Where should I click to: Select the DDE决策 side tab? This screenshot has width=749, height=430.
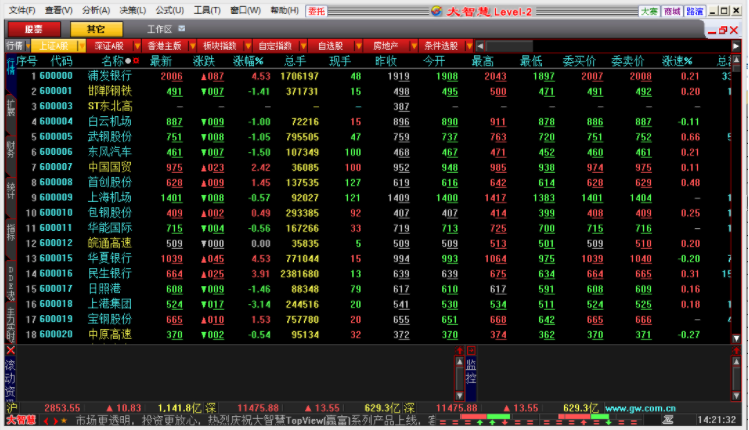pos(11,283)
